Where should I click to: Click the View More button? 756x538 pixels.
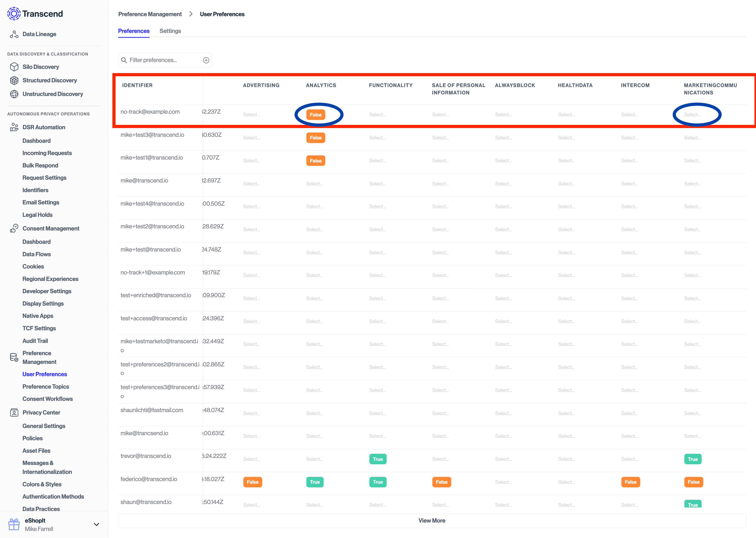[432, 520]
